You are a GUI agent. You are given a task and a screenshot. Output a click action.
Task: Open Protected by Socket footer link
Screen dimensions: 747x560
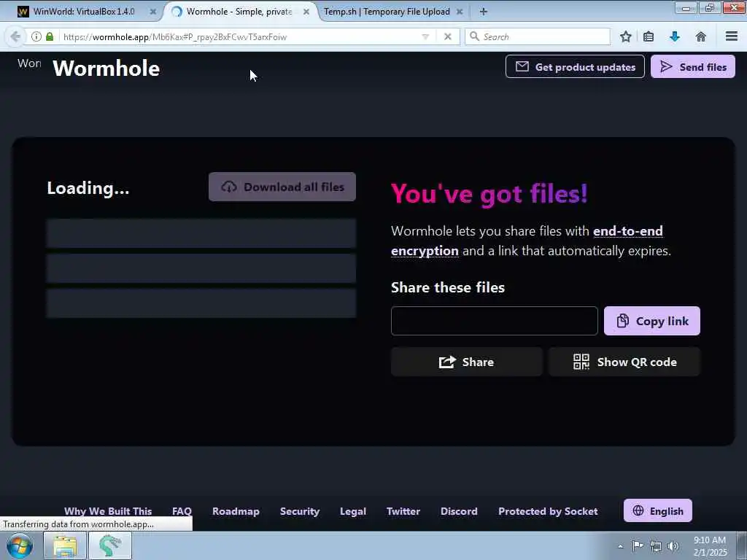point(548,511)
